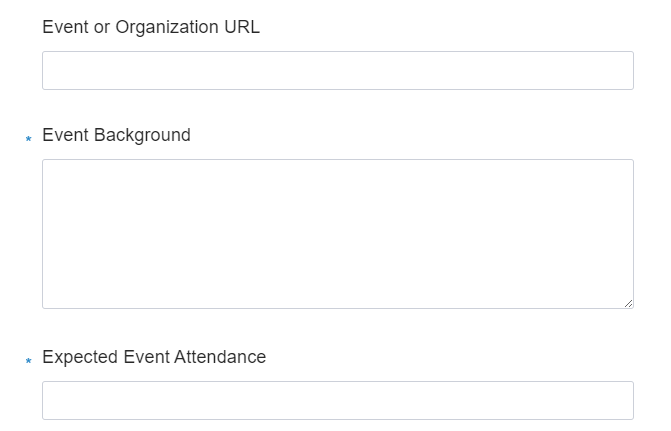Screen dimensions: 671x431
Task: Focus the Event Background text area
Action: click(337, 233)
